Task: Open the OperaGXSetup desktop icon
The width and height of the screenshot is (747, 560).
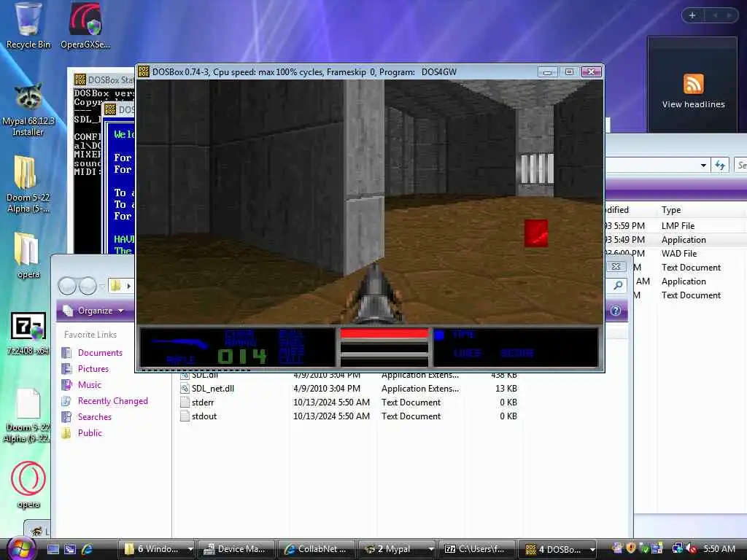Action: coord(85,25)
